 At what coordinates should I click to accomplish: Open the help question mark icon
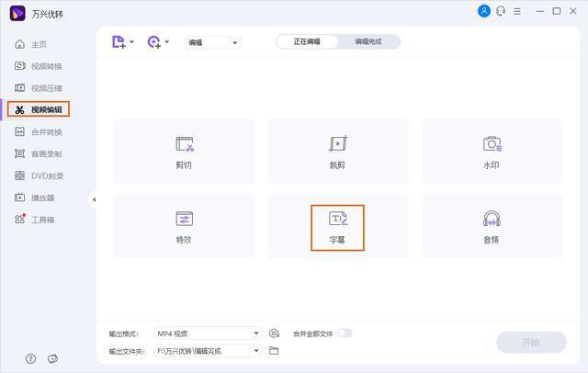(30, 358)
